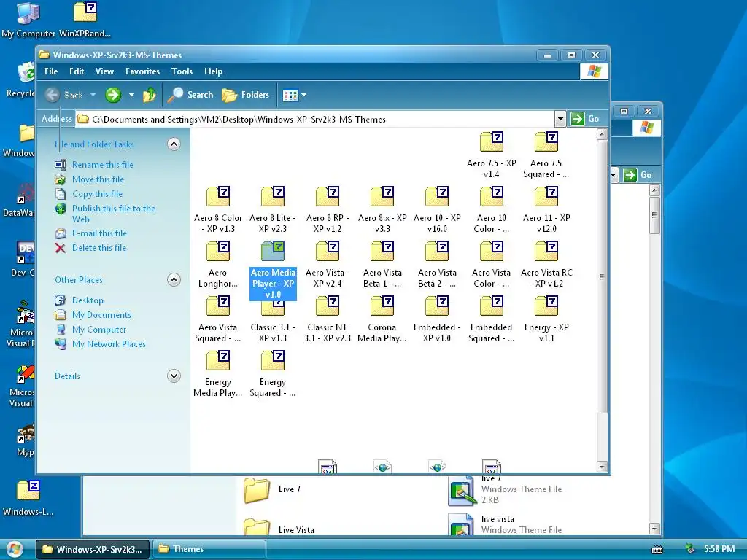The height and width of the screenshot is (560, 747).
Task: Open My Computer from Other Places
Action: point(99,330)
